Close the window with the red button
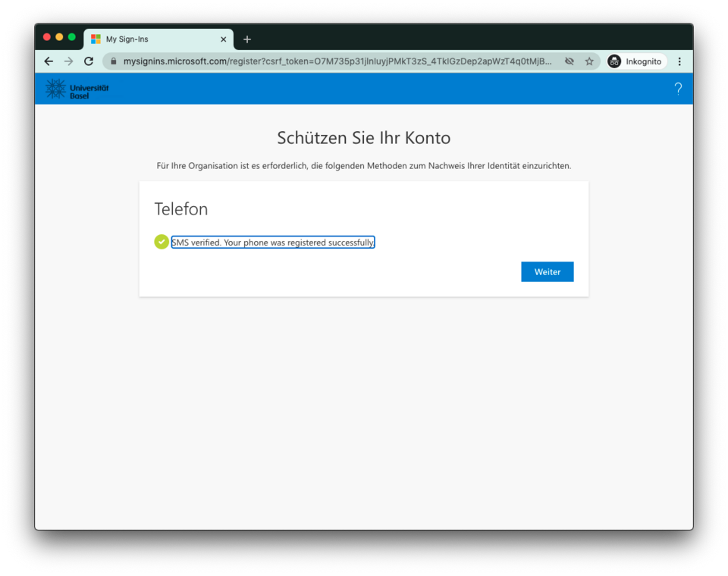This screenshot has height=576, width=728. [47, 37]
